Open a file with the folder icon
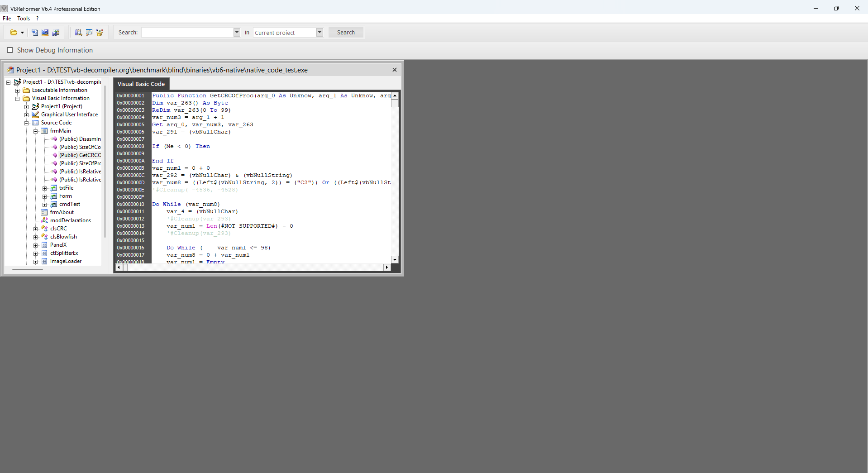The width and height of the screenshot is (868, 473). click(x=14, y=33)
